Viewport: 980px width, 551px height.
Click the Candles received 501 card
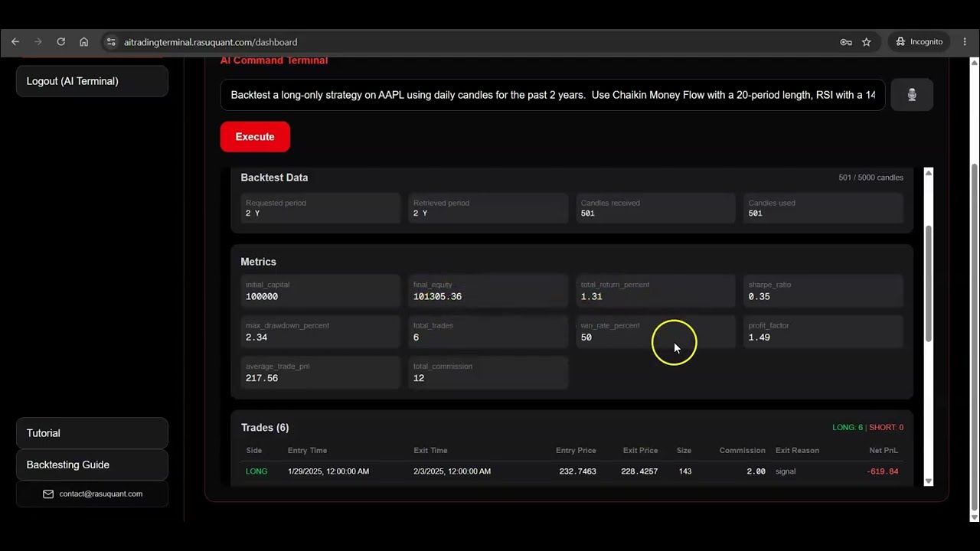click(656, 208)
